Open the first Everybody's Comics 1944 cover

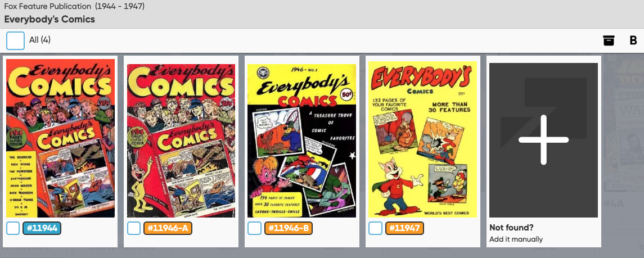(x=60, y=138)
